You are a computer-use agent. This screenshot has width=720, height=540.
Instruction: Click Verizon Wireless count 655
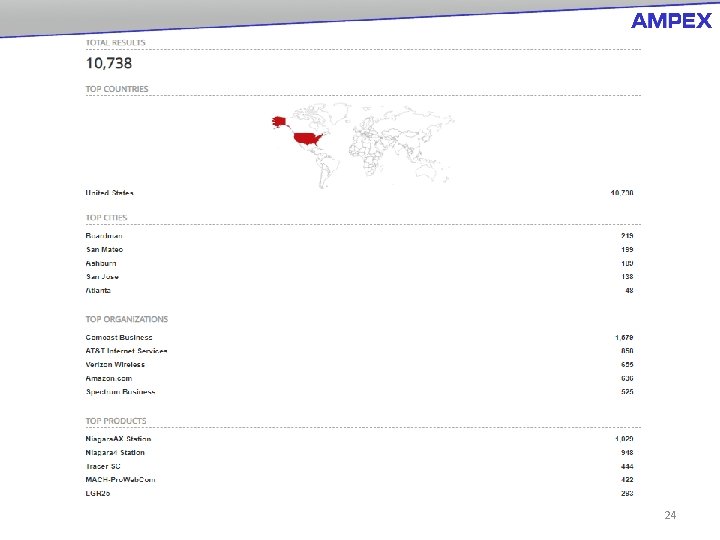point(627,365)
